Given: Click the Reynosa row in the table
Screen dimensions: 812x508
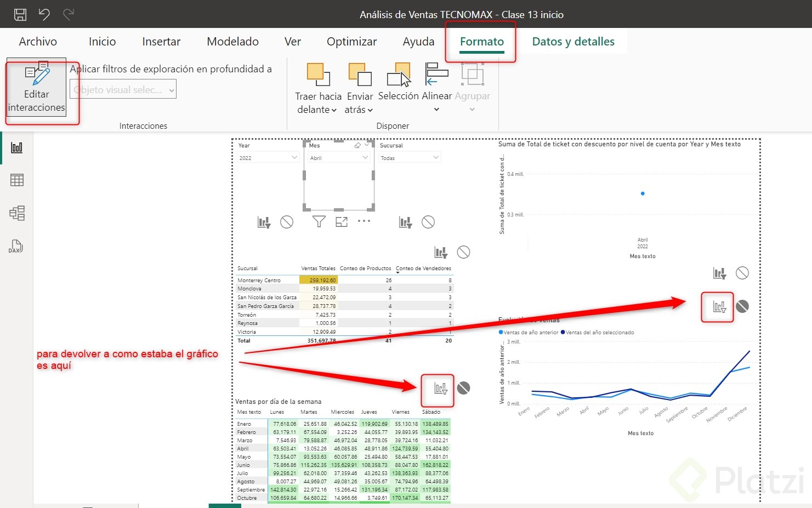Looking at the screenshot, I should (345, 323).
